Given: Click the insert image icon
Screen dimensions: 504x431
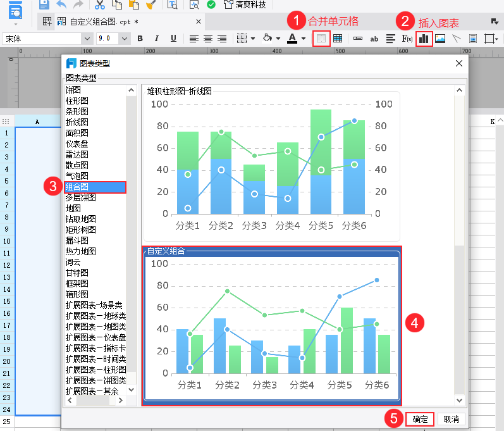Looking at the screenshot, I should (440, 39).
